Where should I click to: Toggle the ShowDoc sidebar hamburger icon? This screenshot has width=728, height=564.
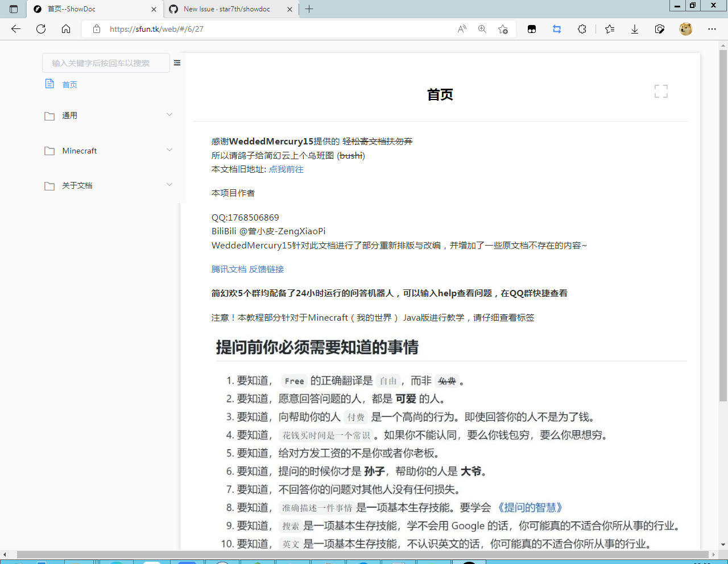point(177,63)
